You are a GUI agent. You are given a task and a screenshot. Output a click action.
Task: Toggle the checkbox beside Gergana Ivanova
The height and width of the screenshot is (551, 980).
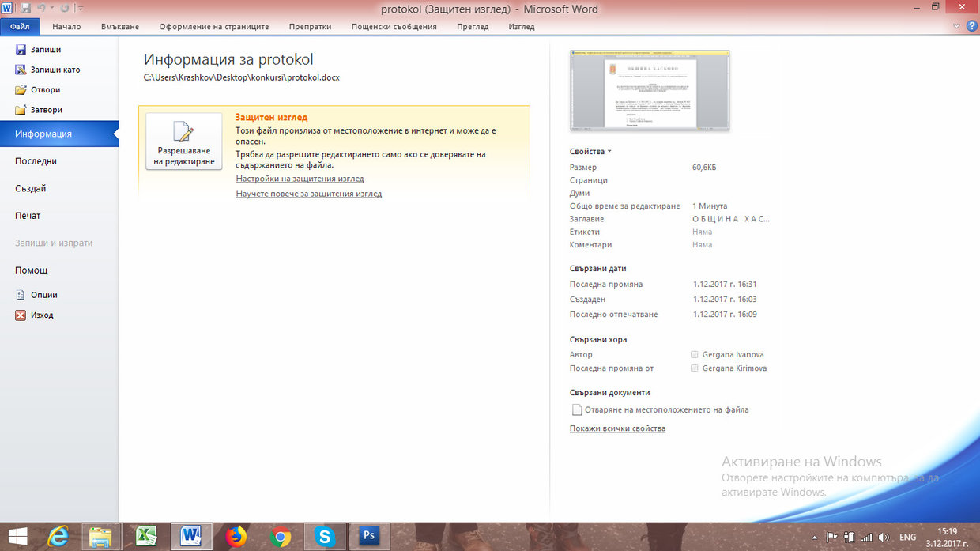(x=695, y=355)
